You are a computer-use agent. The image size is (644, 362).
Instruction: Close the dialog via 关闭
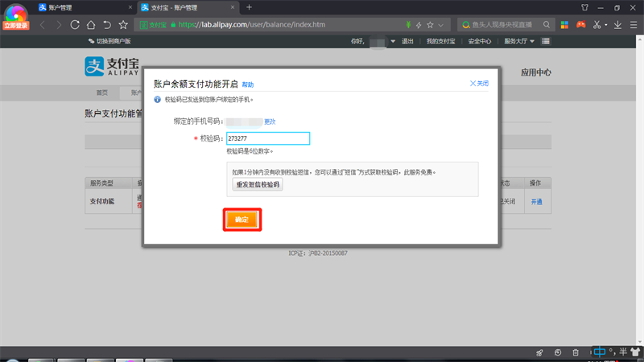479,84
